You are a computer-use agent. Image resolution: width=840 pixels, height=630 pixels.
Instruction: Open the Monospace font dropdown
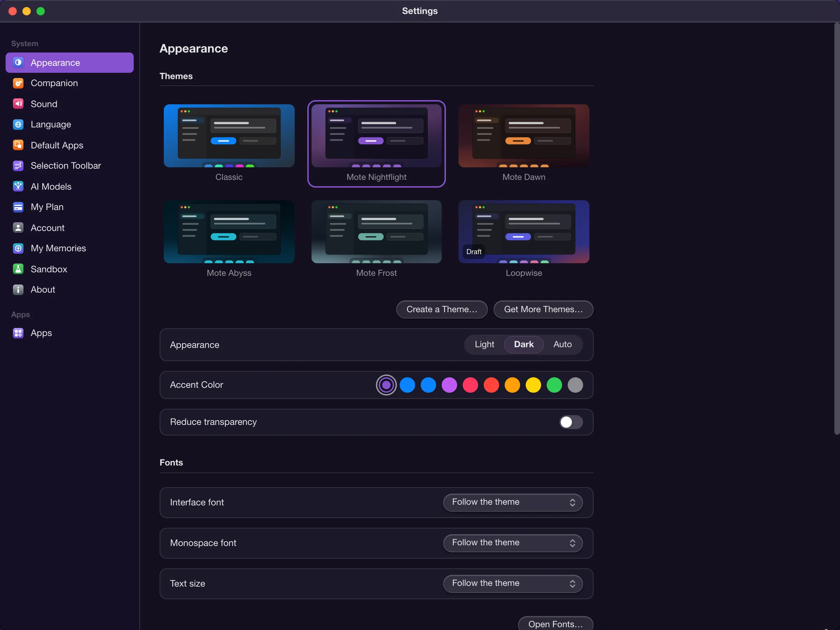(513, 543)
